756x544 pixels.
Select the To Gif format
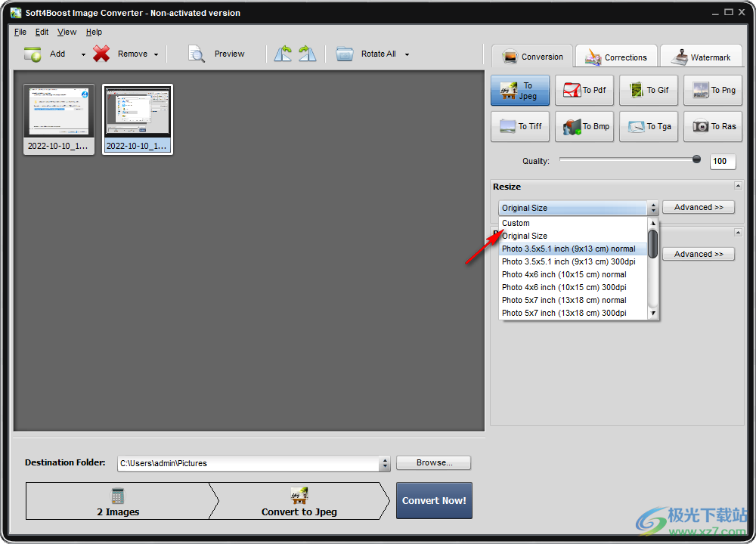649,91
